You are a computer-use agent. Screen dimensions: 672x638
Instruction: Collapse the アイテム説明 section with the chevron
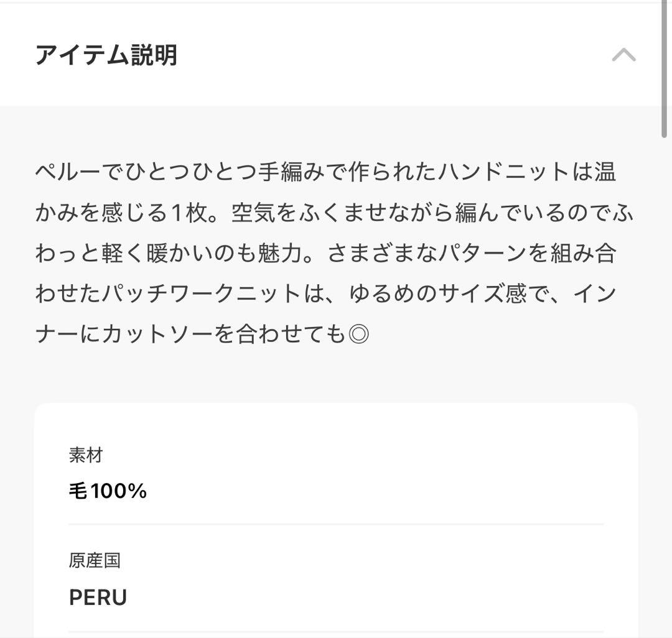pos(623,55)
